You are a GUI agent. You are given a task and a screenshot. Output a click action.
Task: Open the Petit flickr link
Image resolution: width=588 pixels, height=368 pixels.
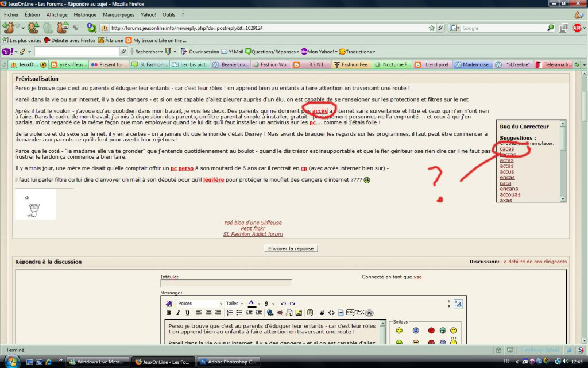click(253, 228)
